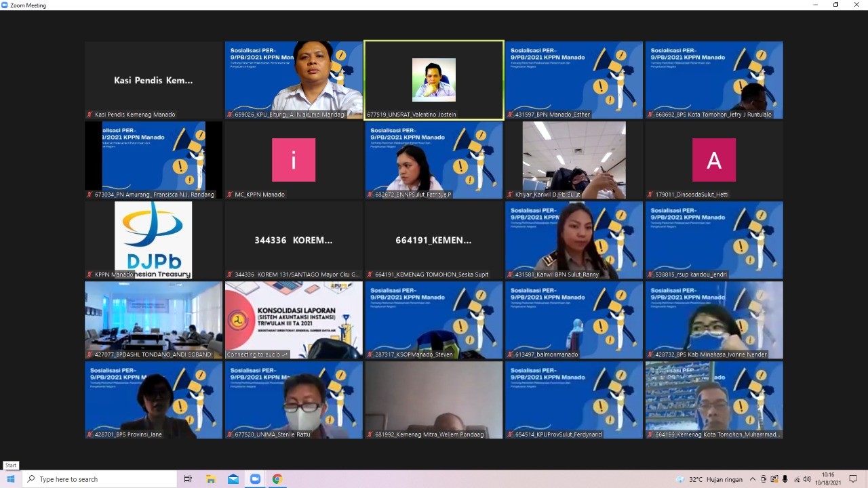Image resolution: width=868 pixels, height=488 pixels.
Task: Click the Konsolidasi Laporan video tile
Action: click(294, 320)
